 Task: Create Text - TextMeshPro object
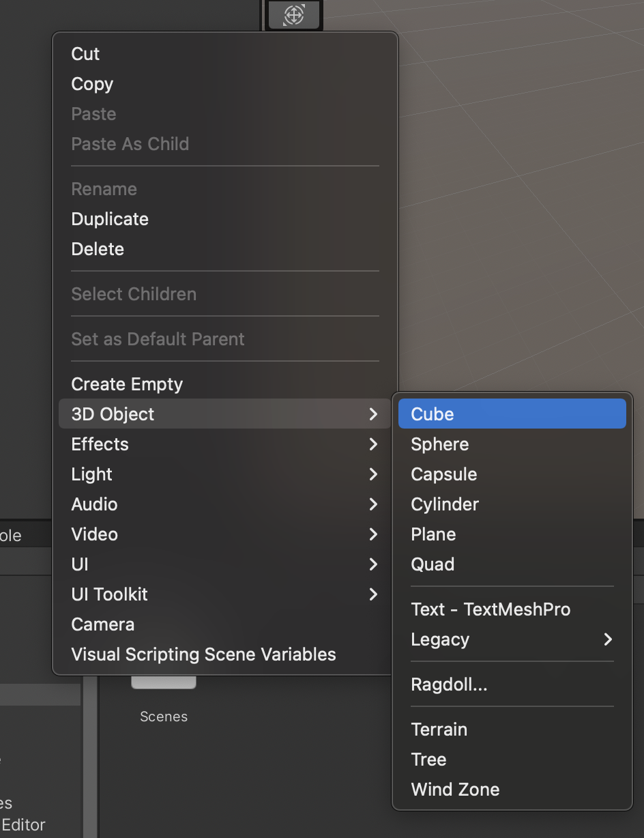491,609
